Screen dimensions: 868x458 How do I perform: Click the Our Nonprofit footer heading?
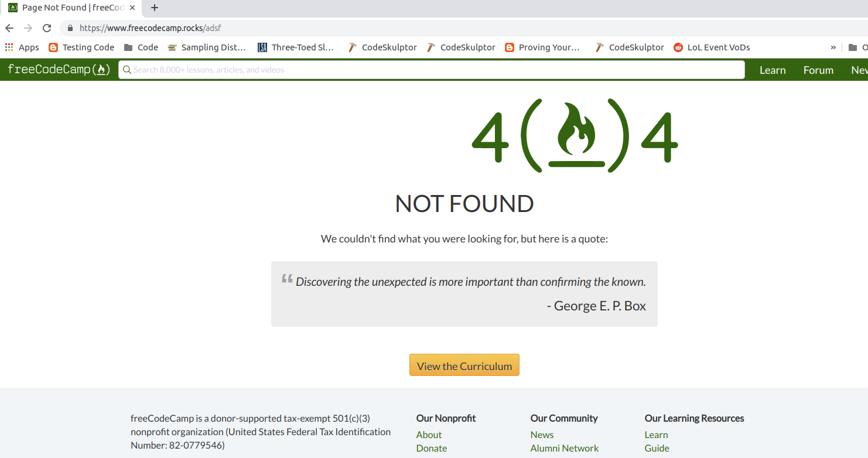coord(446,418)
